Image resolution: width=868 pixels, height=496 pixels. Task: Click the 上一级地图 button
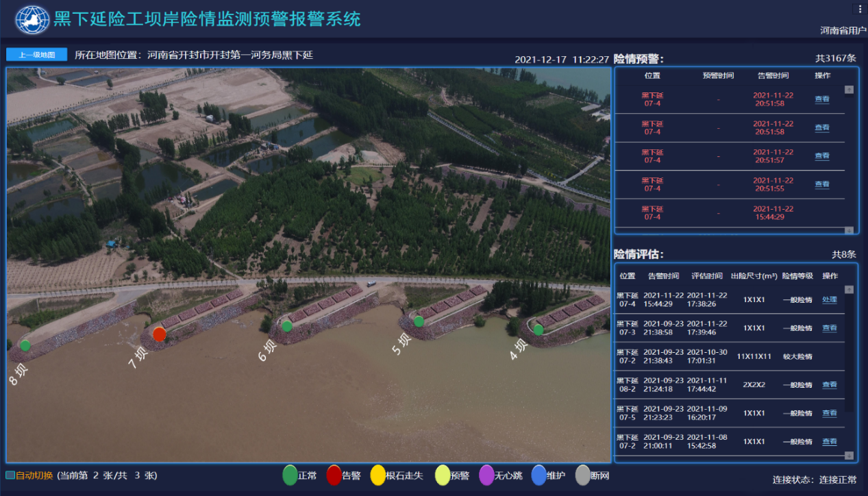[x=36, y=55]
